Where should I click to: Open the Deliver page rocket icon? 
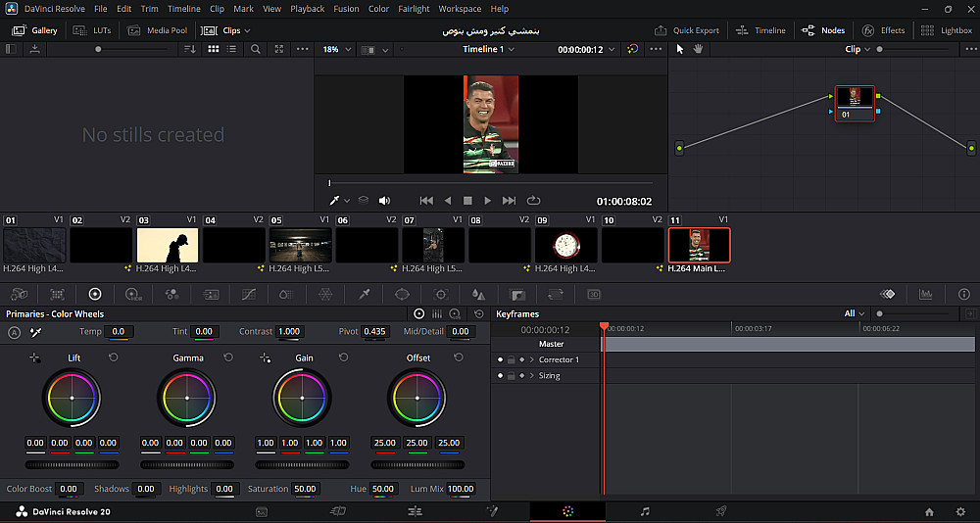tap(720, 511)
